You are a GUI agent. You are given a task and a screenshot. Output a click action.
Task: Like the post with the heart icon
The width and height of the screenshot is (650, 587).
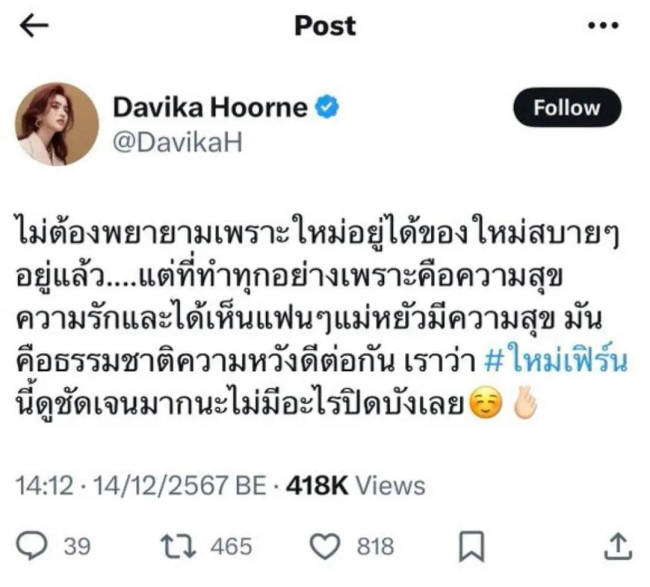coord(325,546)
